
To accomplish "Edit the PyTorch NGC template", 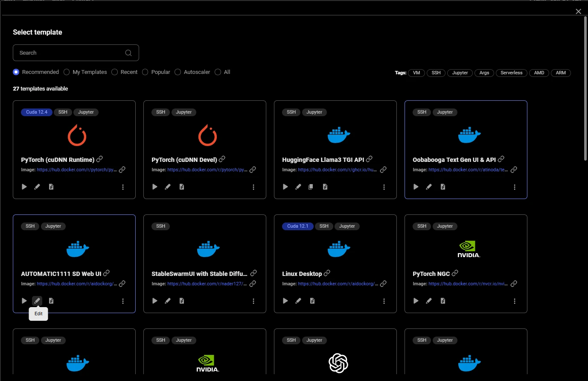I will pyautogui.click(x=429, y=301).
